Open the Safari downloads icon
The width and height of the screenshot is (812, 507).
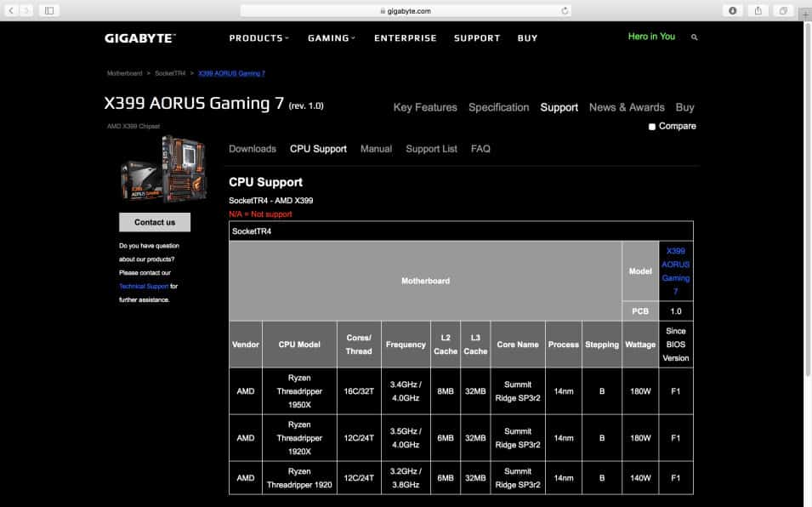point(732,10)
